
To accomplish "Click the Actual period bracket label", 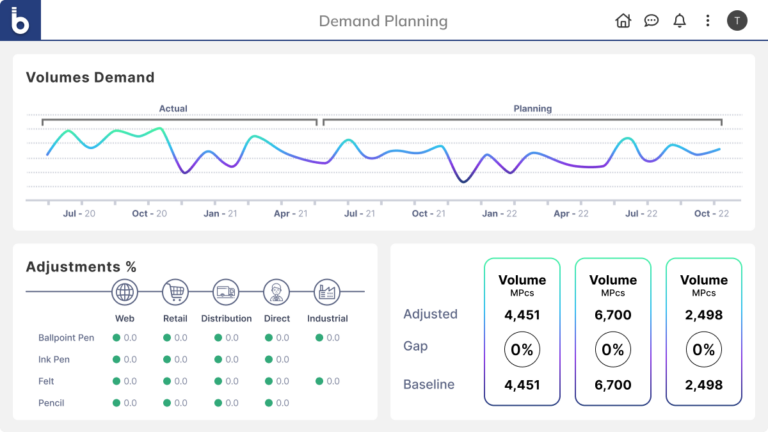I will [x=173, y=109].
